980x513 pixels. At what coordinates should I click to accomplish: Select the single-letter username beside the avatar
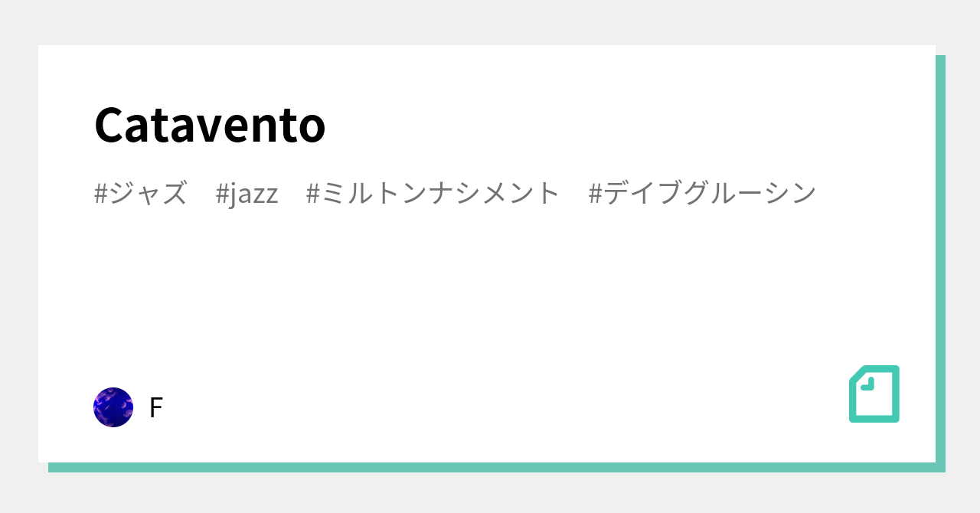pyautogui.click(x=155, y=408)
